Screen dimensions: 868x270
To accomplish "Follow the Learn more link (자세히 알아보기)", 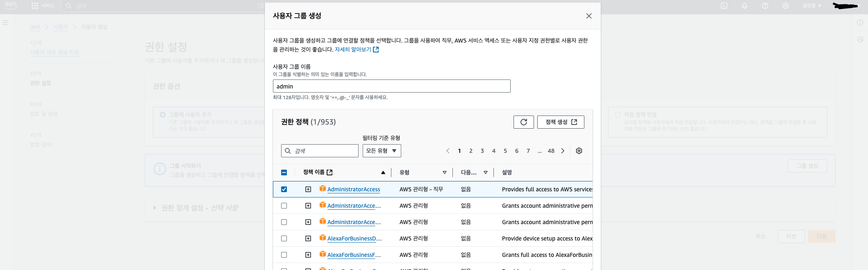I will (357, 50).
